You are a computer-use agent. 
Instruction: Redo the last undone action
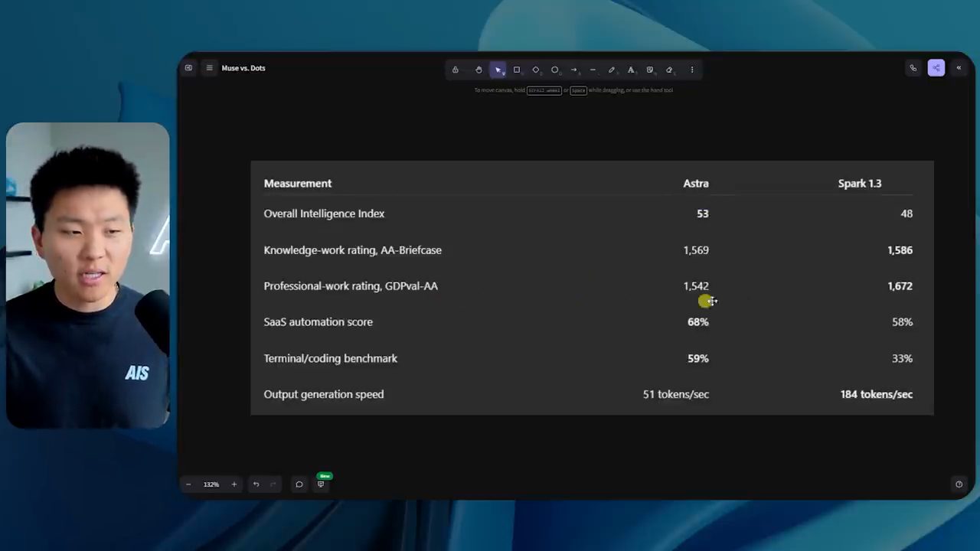coord(273,484)
